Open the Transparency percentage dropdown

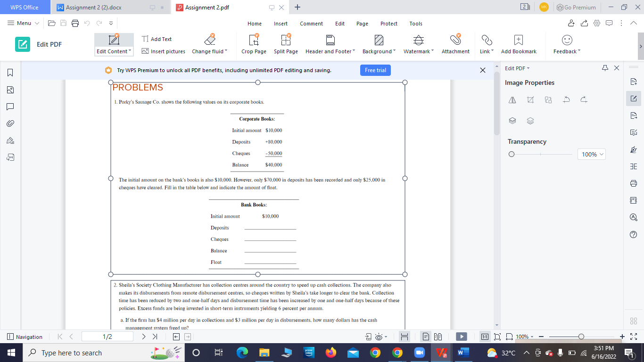[591, 154]
